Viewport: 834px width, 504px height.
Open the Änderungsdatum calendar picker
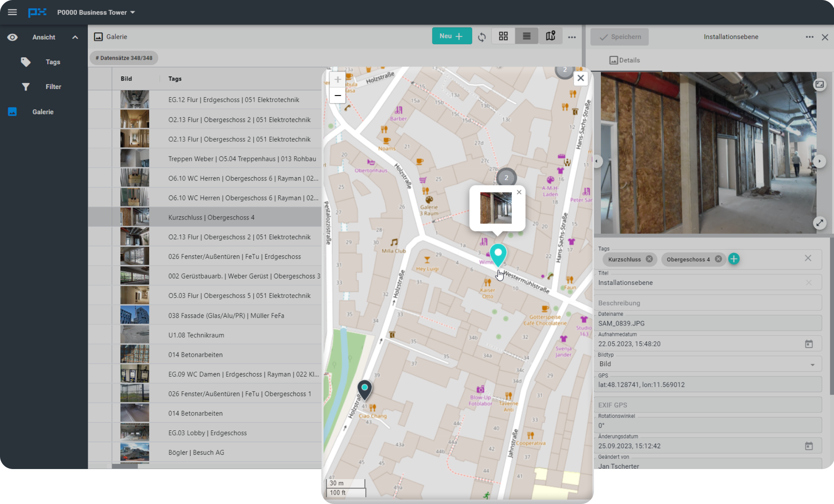(809, 446)
